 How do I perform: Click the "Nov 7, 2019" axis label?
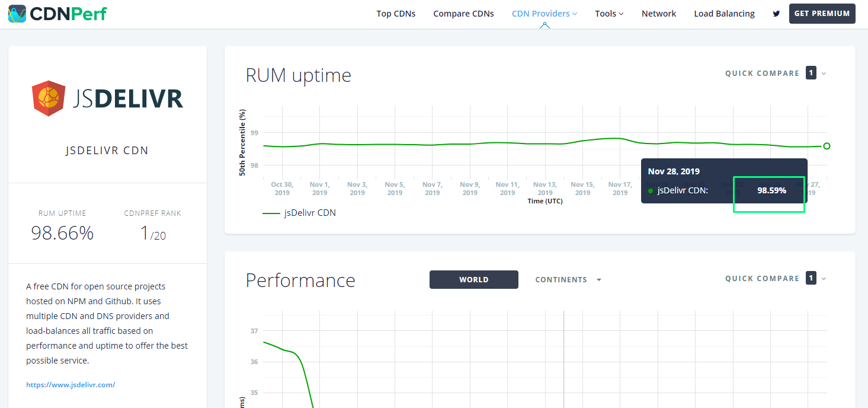coord(433,189)
